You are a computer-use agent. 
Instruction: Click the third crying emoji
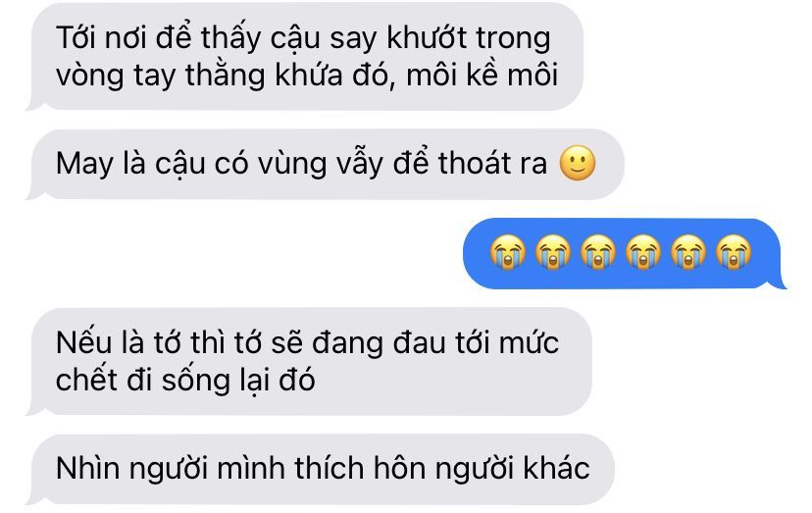598,252
